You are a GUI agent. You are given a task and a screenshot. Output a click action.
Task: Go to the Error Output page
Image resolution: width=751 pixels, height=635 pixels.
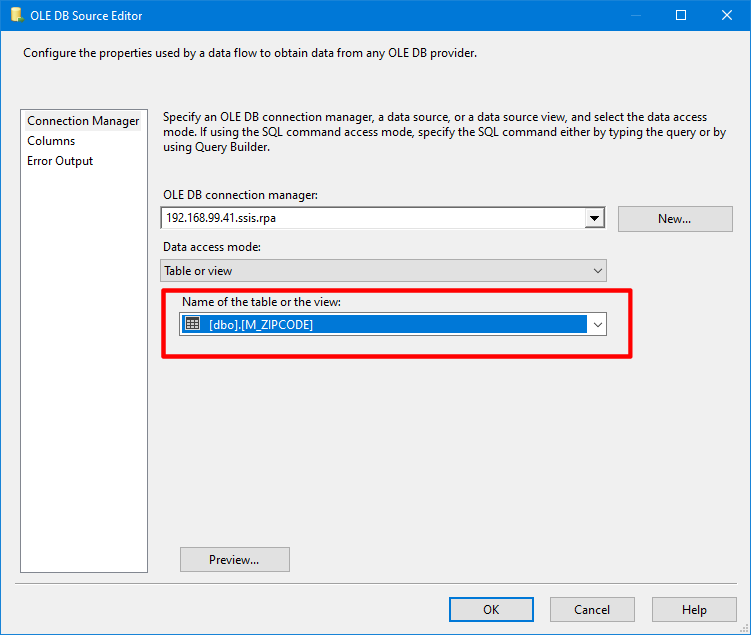click(x=60, y=161)
